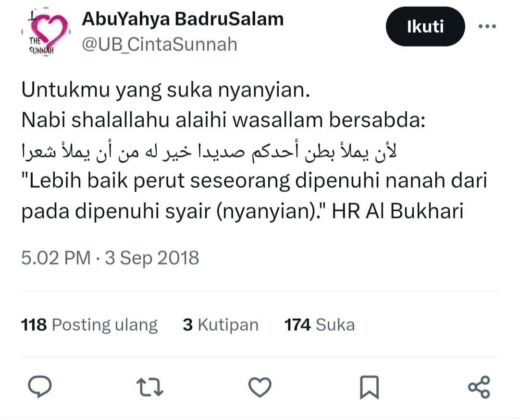Open the pink heart profile avatar

click(46, 31)
